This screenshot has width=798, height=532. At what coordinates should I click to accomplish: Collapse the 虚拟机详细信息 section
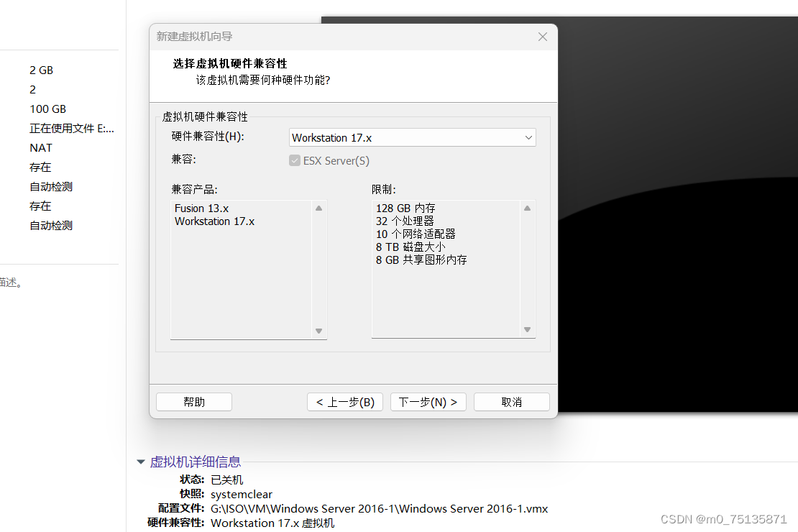point(141,462)
